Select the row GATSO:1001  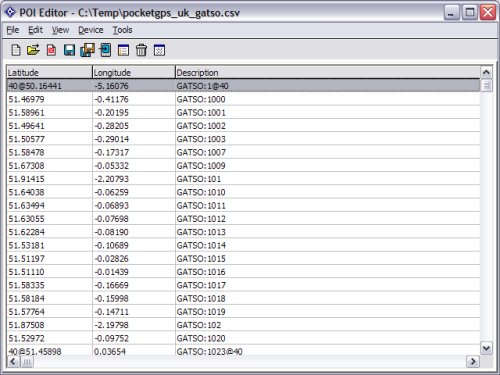coord(243,112)
